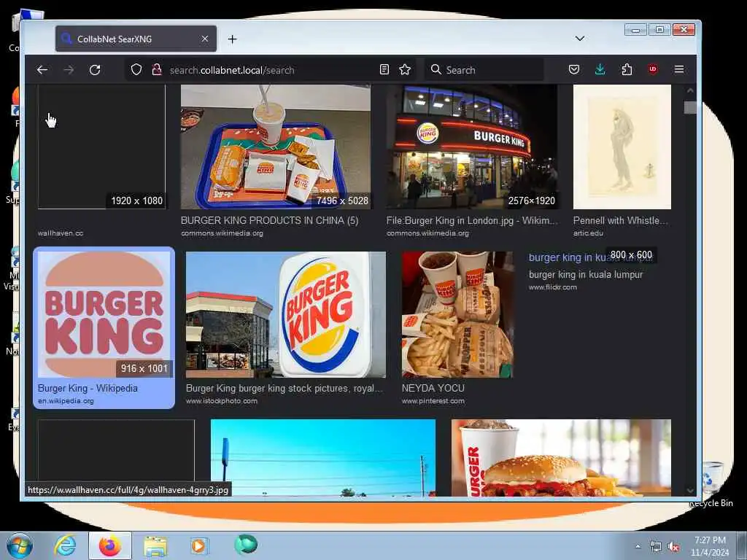Viewport: 747px width, 560px height.
Task: Open the Save to Pocket icon
Action: click(x=574, y=69)
